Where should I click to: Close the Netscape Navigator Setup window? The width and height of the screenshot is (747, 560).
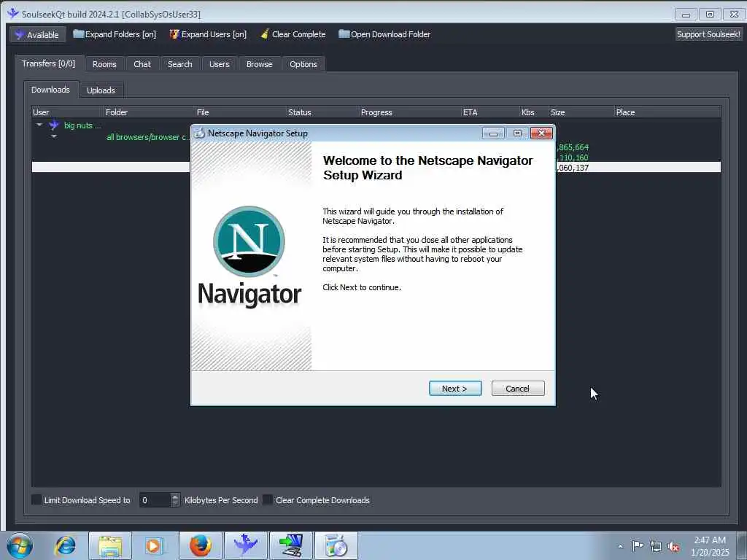pyautogui.click(x=542, y=133)
